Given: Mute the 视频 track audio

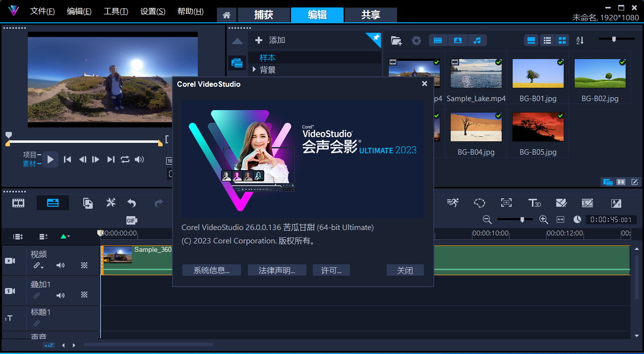Looking at the screenshot, I should coord(60,266).
